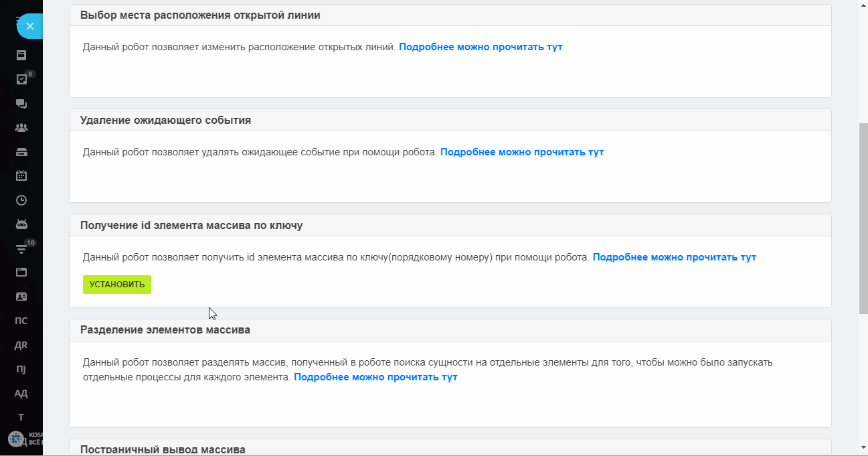868x456 pixels.
Task: Open details link for open line location robot
Action: (x=481, y=48)
